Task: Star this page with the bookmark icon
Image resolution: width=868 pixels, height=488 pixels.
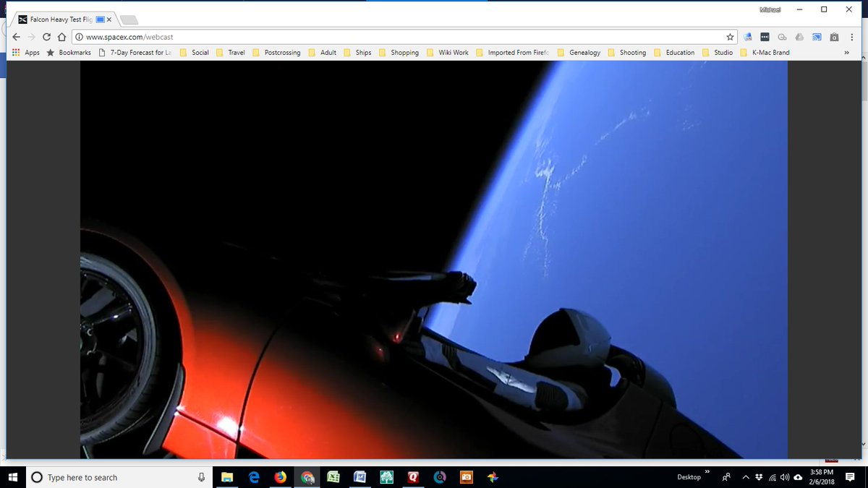Action: (731, 35)
